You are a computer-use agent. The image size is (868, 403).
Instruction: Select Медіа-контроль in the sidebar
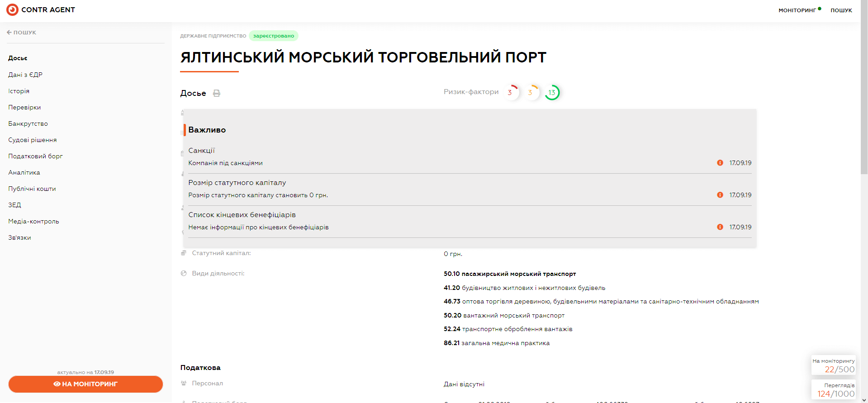click(33, 221)
